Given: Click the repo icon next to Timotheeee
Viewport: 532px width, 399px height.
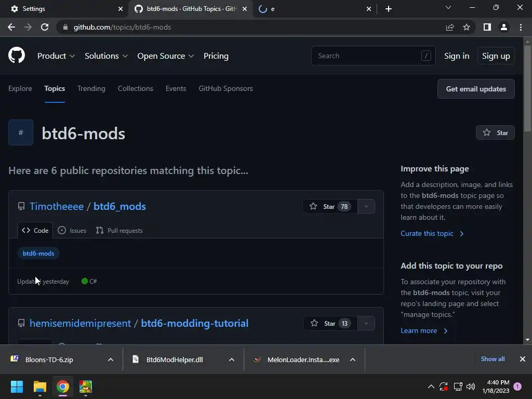Looking at the screenshot, I should coord(21,206).
